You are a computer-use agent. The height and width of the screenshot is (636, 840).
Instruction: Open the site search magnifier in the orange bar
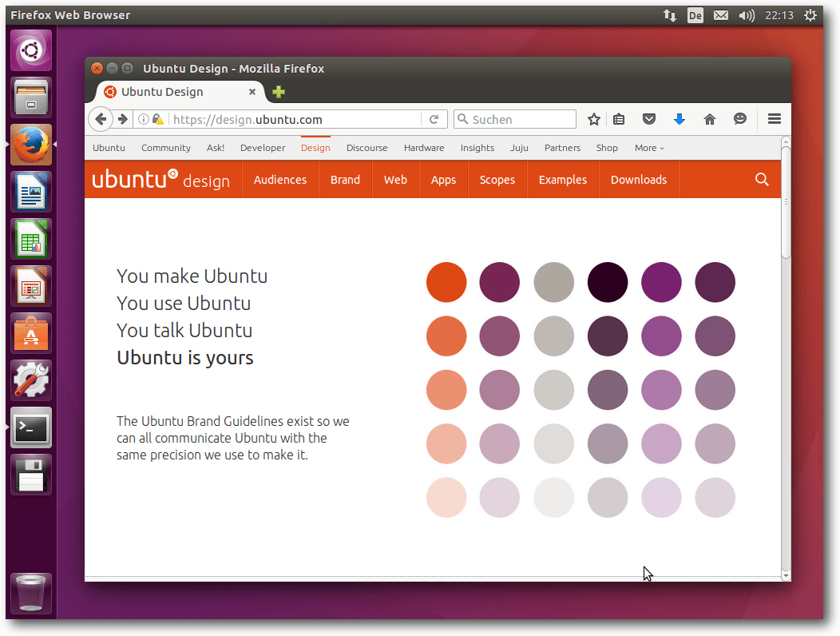762,179
